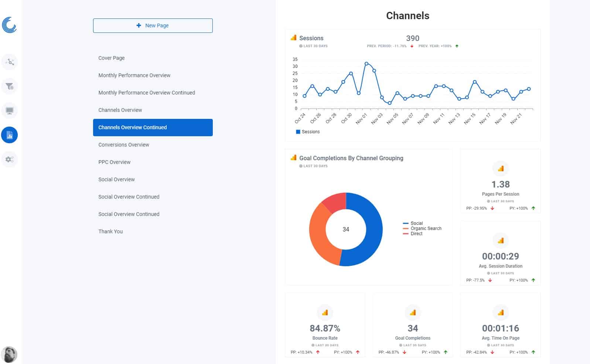Image resolution: width=590 pixels, height=364 pixels.
Task: Click the app logo in the sidebar
Action: tap(9, 25)
